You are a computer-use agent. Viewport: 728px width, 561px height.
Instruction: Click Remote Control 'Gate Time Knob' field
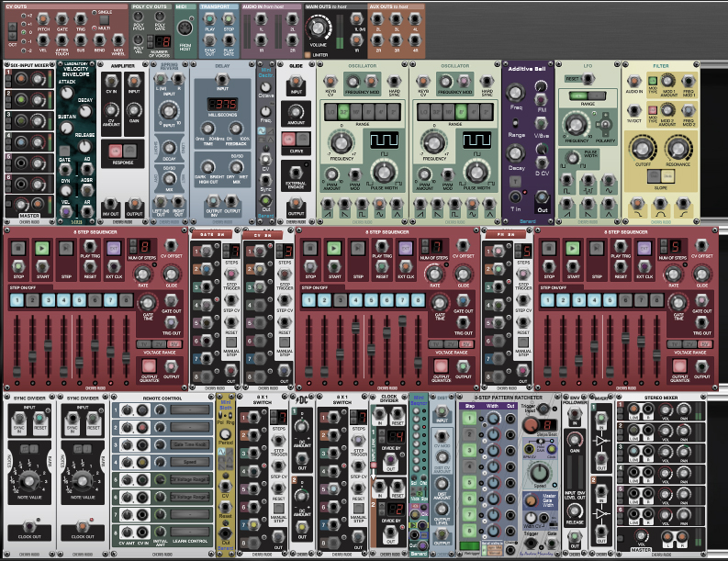point(190,444)
